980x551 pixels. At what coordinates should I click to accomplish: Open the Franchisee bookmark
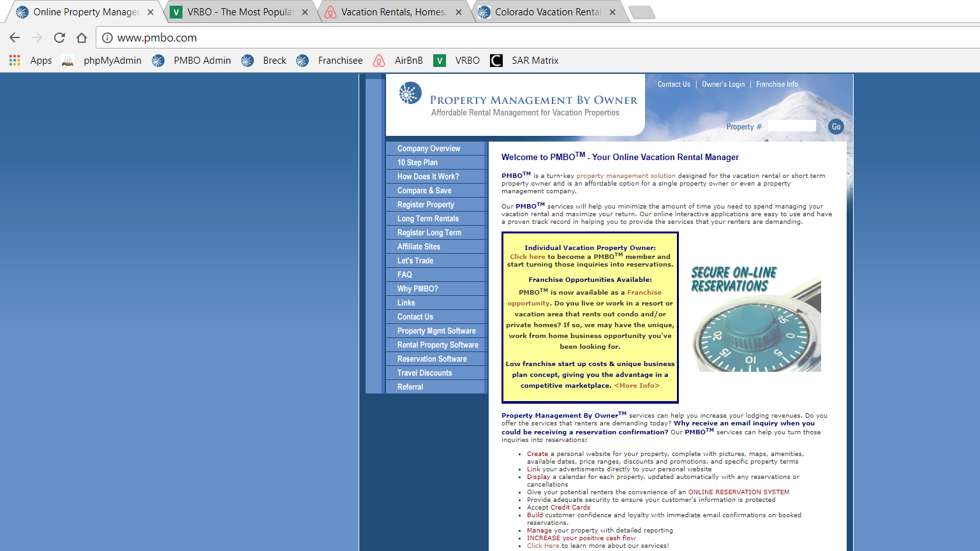329,60
